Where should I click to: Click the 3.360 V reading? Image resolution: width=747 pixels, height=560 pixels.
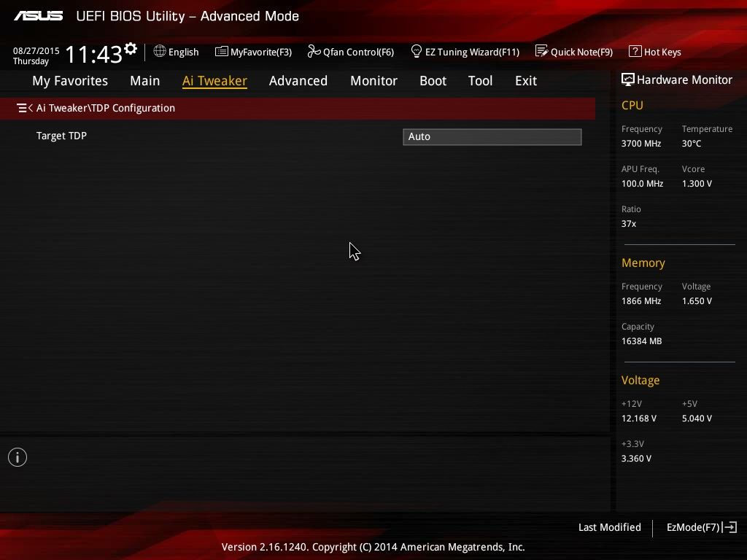(636, 458)
